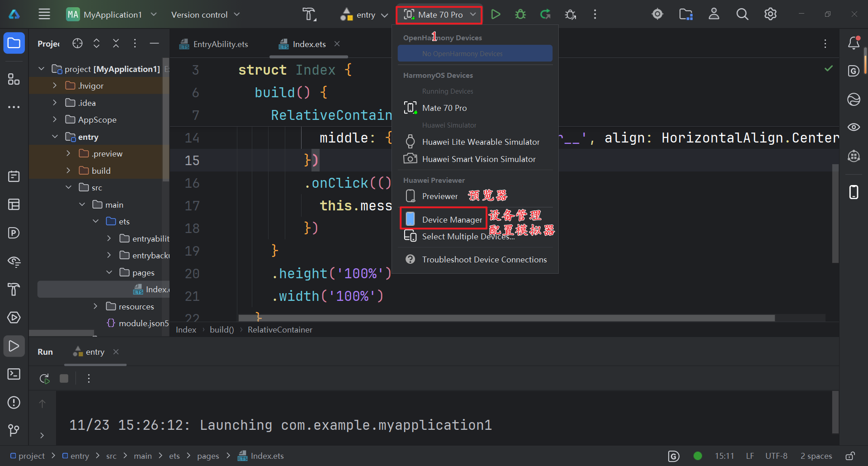Open the project structure folder icon

coord(686,14)
